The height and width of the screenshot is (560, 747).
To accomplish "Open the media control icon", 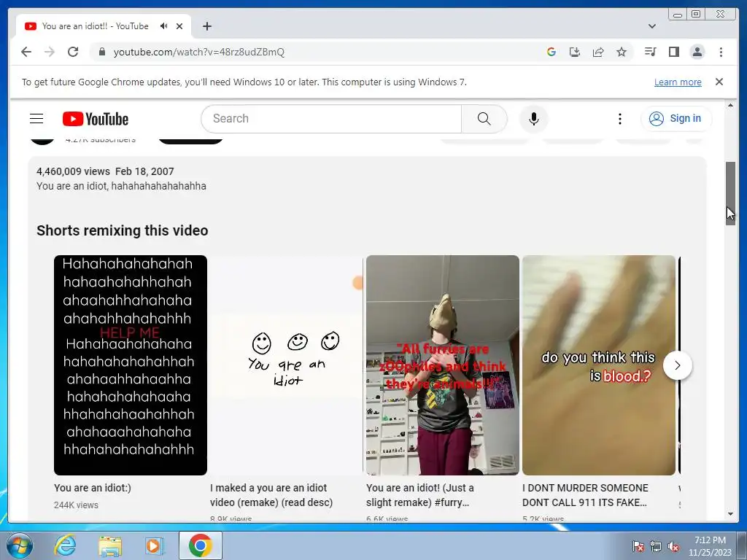I will point(650,52).
